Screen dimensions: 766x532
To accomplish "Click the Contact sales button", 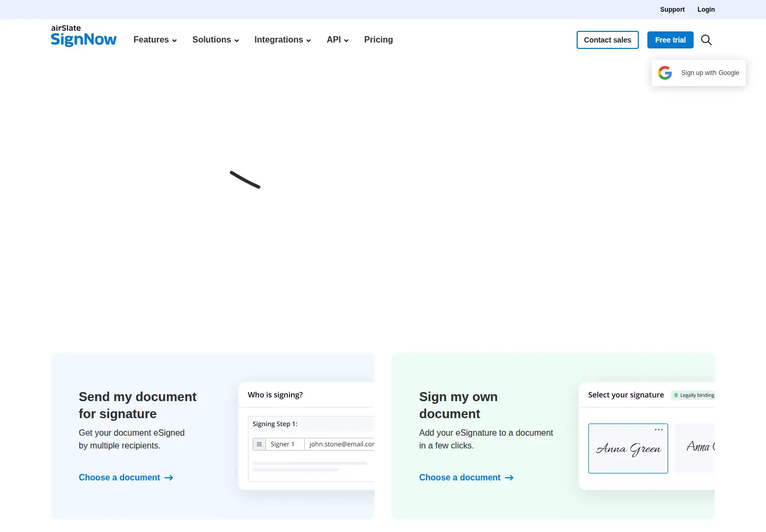I will point(607,40).
